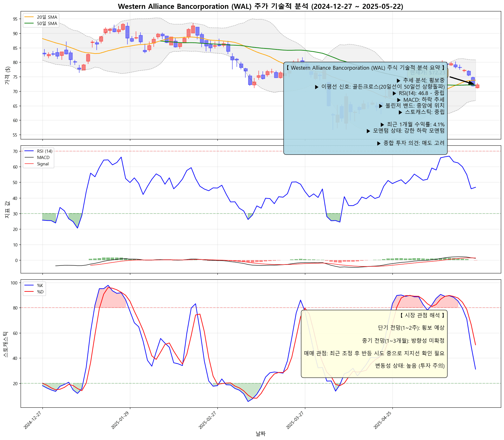Click the 볼린저 밴드: 중앙에 위치 line
This screenshot has height=440, width=504.
[412, 105]
